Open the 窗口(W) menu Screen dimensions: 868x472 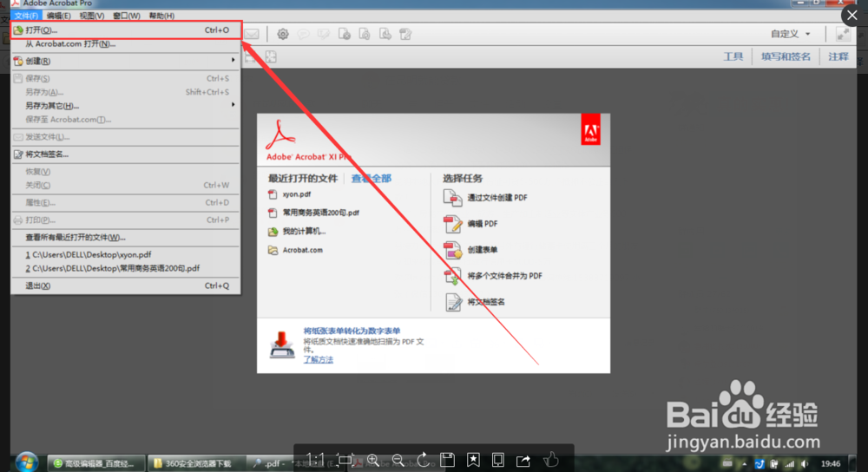tap(126, 16)
